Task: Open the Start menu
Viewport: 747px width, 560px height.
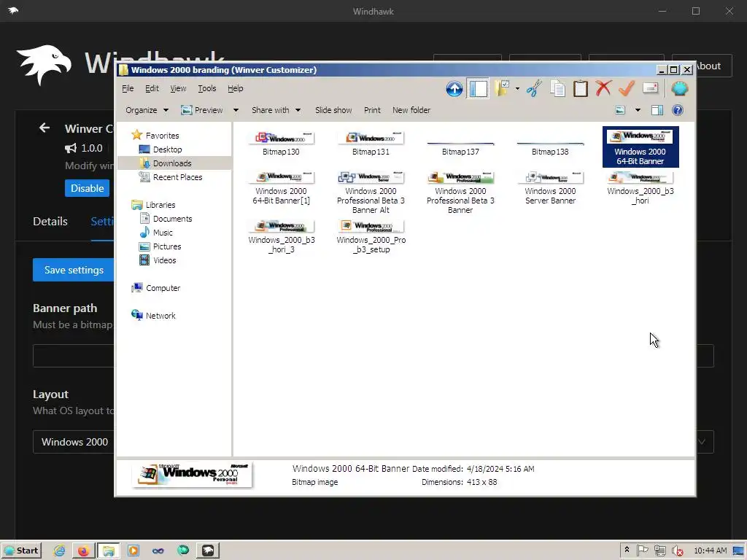Action: pyautogui.click(x=21, y=551)
